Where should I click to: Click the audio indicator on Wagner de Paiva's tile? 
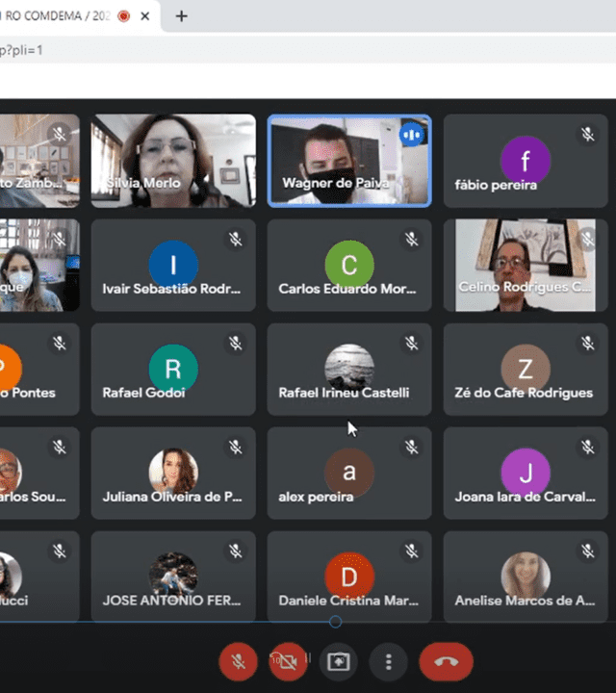pyautogui.click(x=412, y=135)
